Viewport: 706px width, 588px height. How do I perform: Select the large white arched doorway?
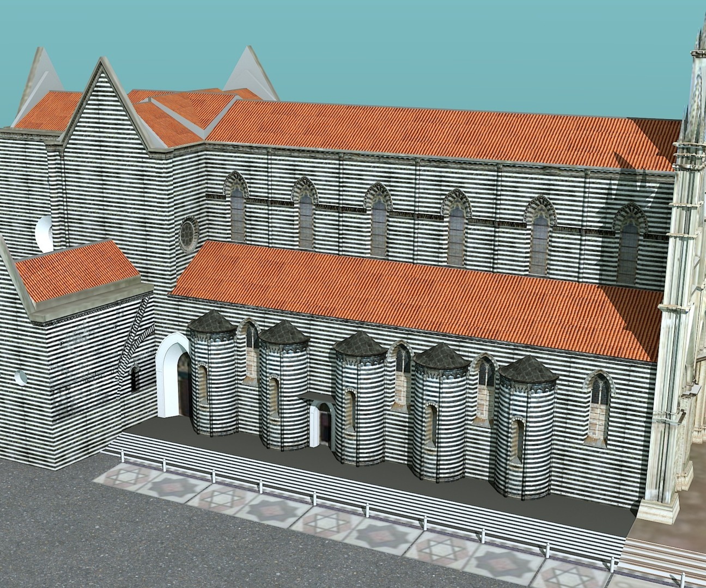(174, 376)
